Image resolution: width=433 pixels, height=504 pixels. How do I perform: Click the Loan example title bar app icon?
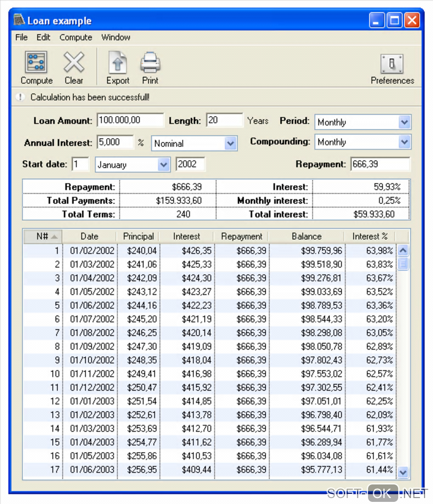tap(19, 20)
